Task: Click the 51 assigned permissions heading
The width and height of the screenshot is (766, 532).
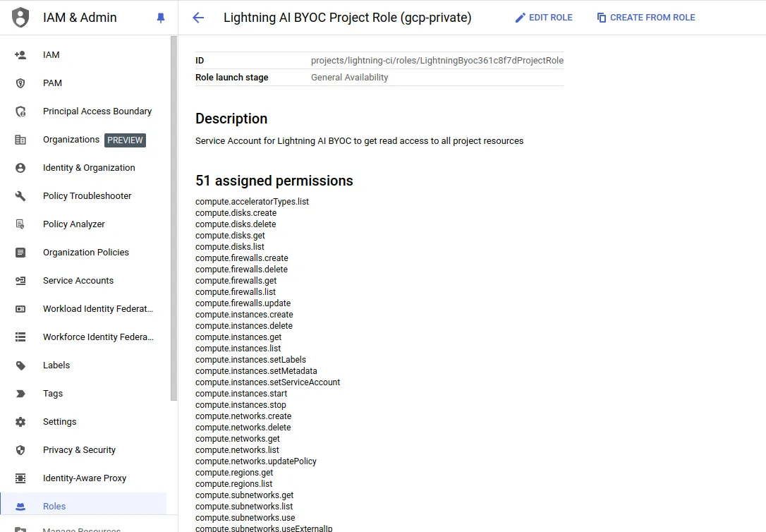Action: tap(274, 181)
